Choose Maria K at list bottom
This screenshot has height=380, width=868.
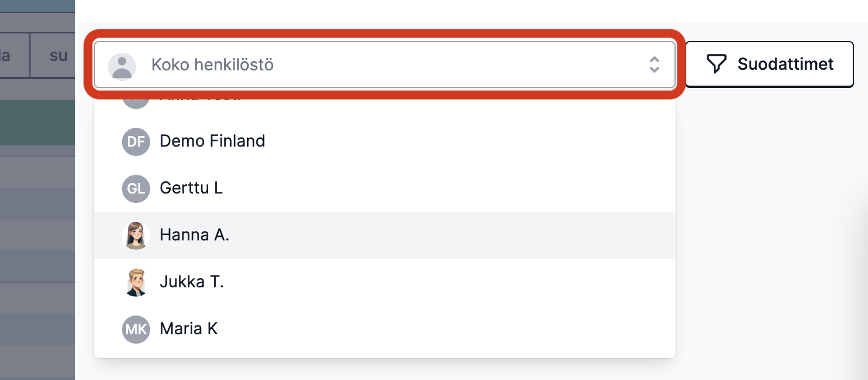click(x=385, y=329)
